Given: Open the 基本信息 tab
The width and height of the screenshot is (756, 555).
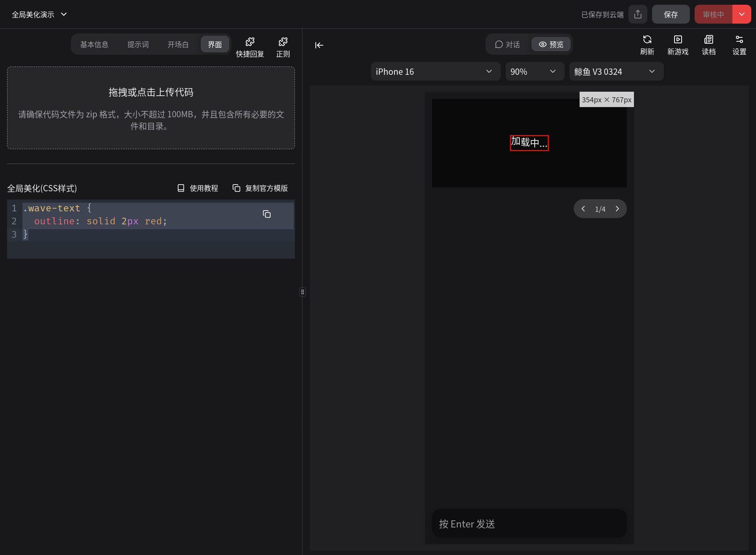Looking at the screenshot, I should tap(94, 44).
